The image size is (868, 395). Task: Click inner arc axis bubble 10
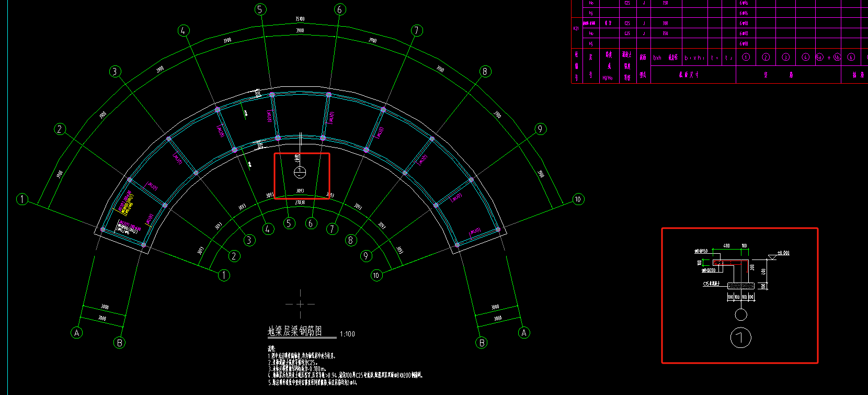point(376,275)
